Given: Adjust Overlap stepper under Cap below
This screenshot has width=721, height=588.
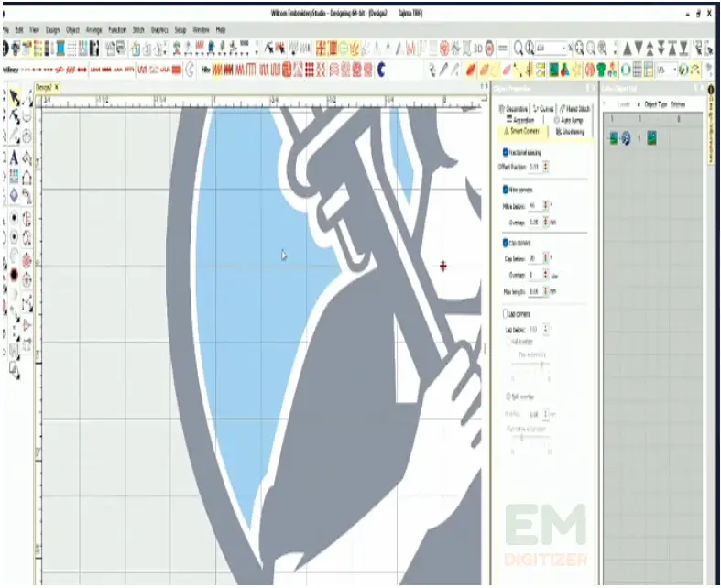Looking at the screenshot, I should click(546, 275).
